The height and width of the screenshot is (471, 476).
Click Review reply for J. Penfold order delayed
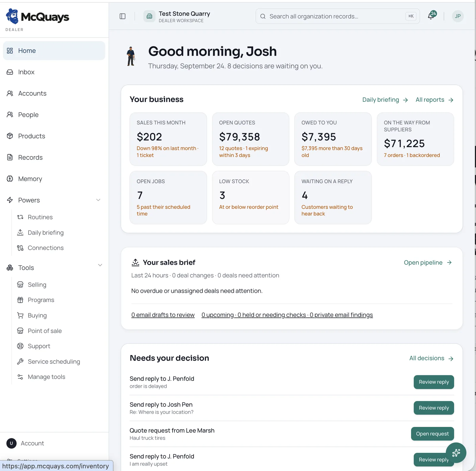(x=433, y=382)
